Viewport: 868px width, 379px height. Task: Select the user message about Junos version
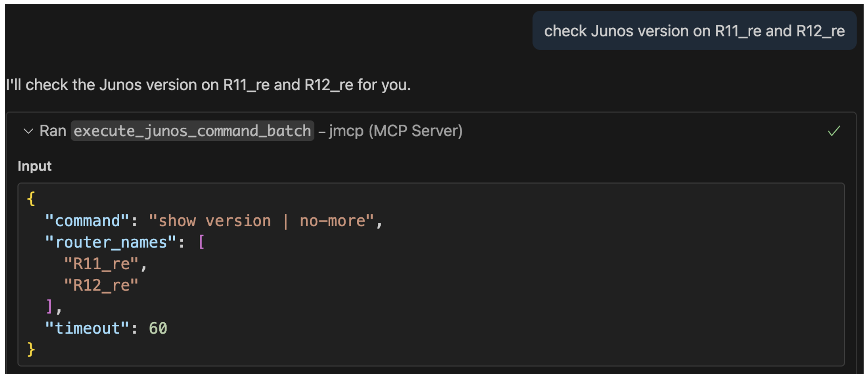(694, 31)
